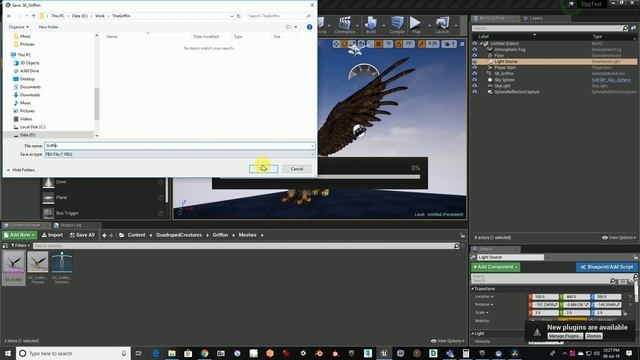
Task: Toggle the sources panel icon left of Filters
Action: point(5,246)
